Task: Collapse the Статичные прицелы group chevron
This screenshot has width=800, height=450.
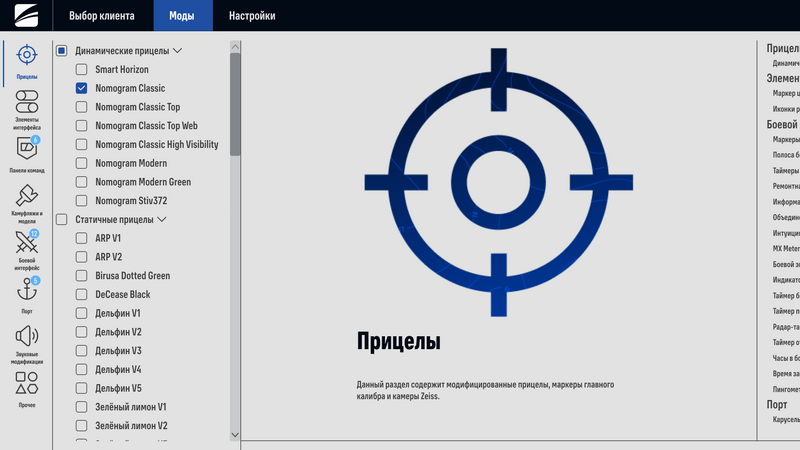Action: coord(161,219)
